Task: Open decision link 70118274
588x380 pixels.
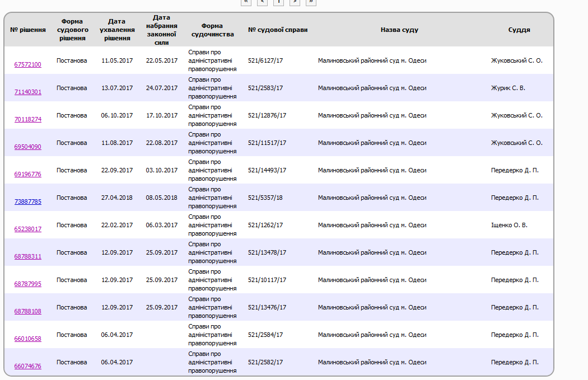Action: (x=27, y=119)
